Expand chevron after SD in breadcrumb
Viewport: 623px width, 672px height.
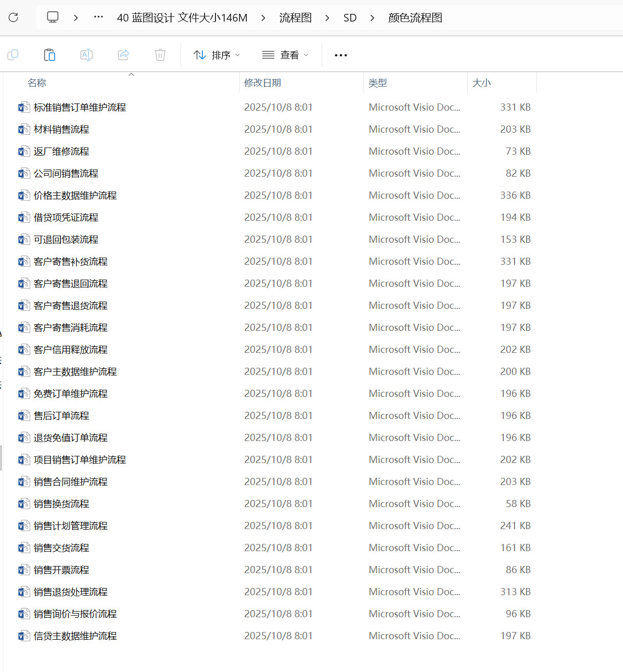point(372,18)
